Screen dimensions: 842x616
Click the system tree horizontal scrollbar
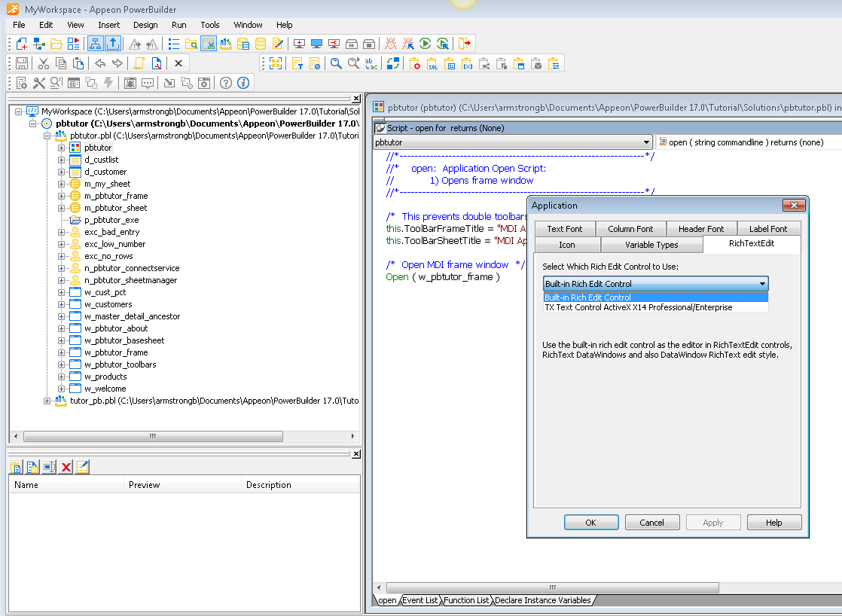click(x=153, y=436)
